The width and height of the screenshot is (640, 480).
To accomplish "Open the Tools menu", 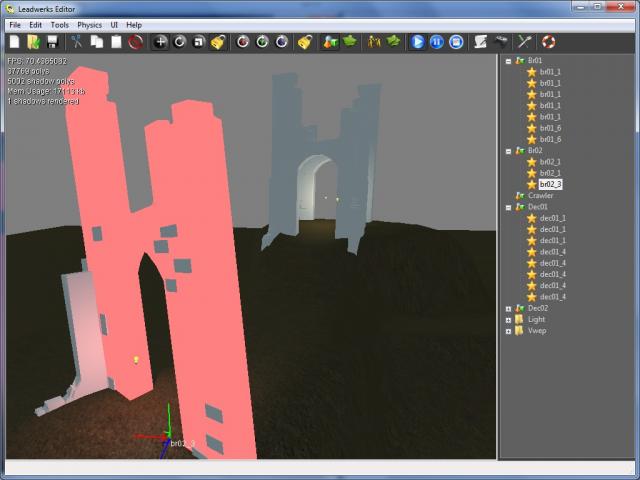I will (x=59, y=24).
